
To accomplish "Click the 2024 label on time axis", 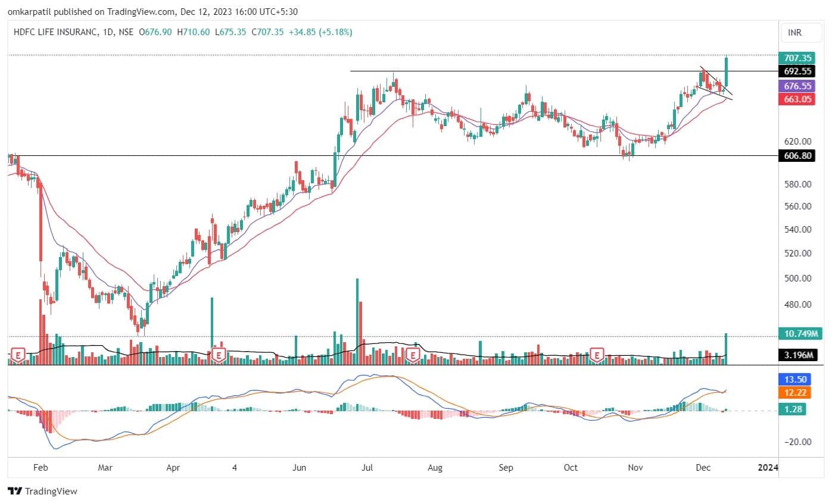I will tap(768, 468).
